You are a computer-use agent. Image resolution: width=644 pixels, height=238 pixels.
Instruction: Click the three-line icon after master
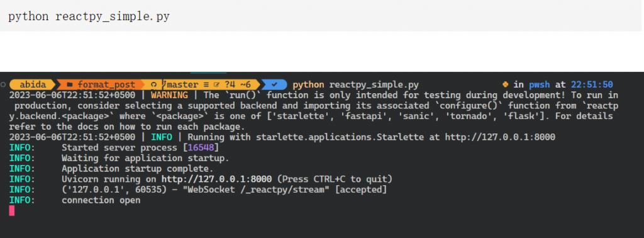coord(206,85)
